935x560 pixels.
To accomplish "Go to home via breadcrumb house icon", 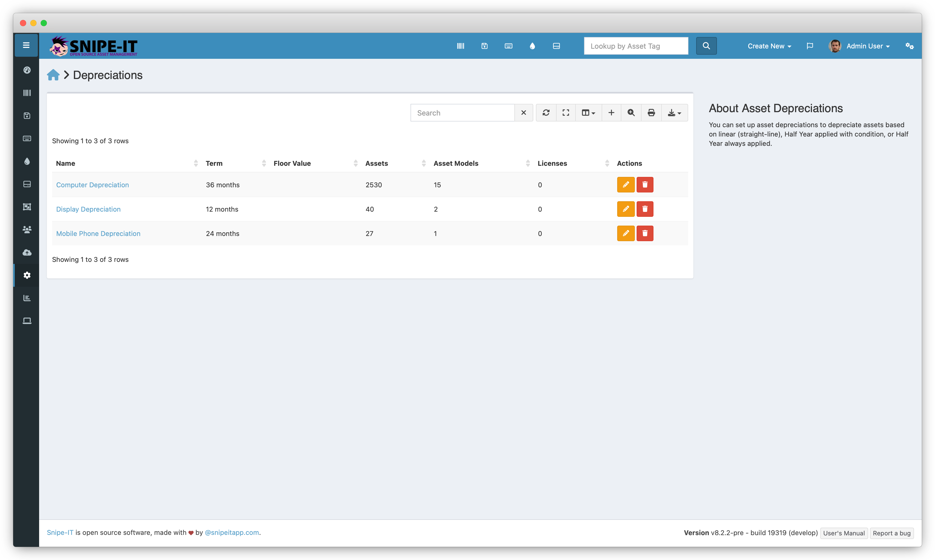I will [x=53, y=75].
